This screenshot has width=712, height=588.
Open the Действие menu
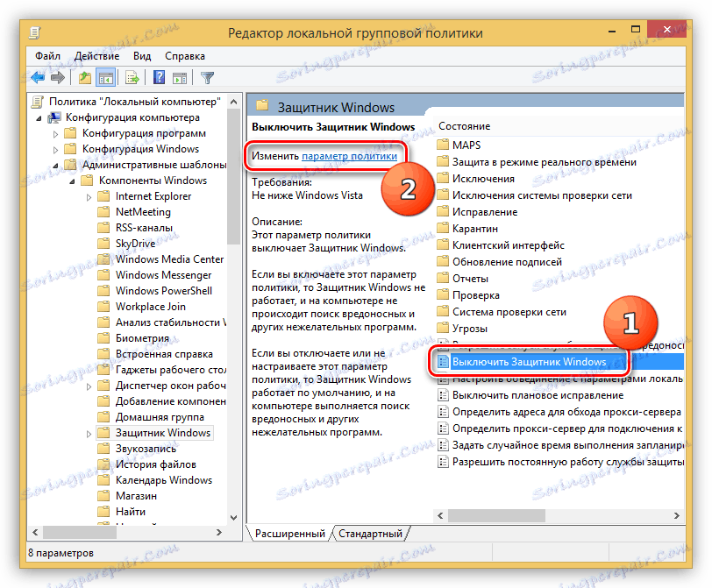click(x=96, y=56)
